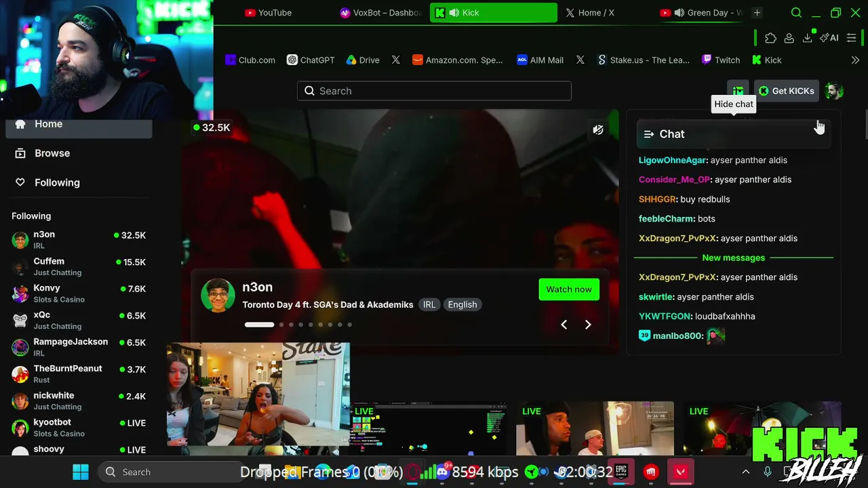Toggle the featured stream mute icon

[598, 129]
